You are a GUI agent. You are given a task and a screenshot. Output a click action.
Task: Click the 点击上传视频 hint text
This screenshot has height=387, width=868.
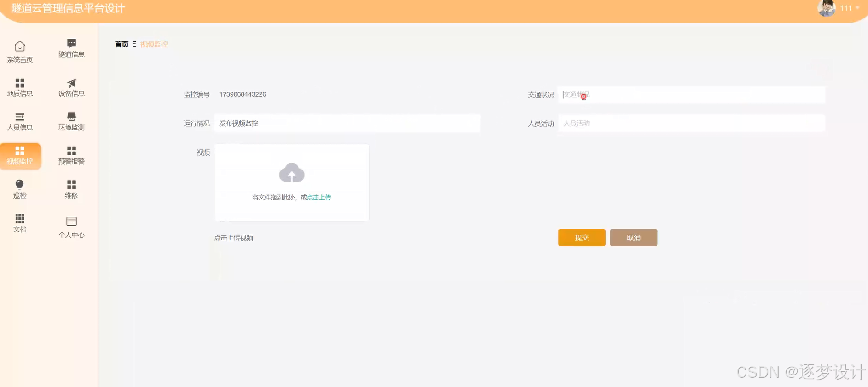pos(234,238)
